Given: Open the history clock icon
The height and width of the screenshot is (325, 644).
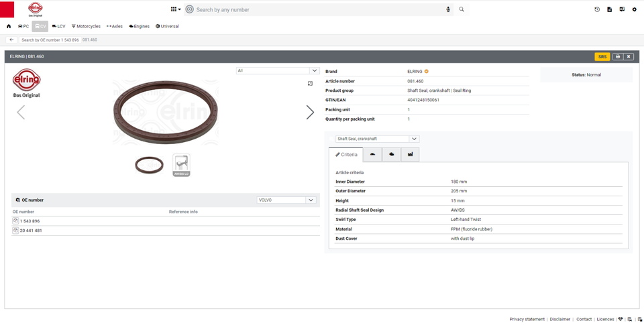Looking at the screenshot, I should (597, 9).
